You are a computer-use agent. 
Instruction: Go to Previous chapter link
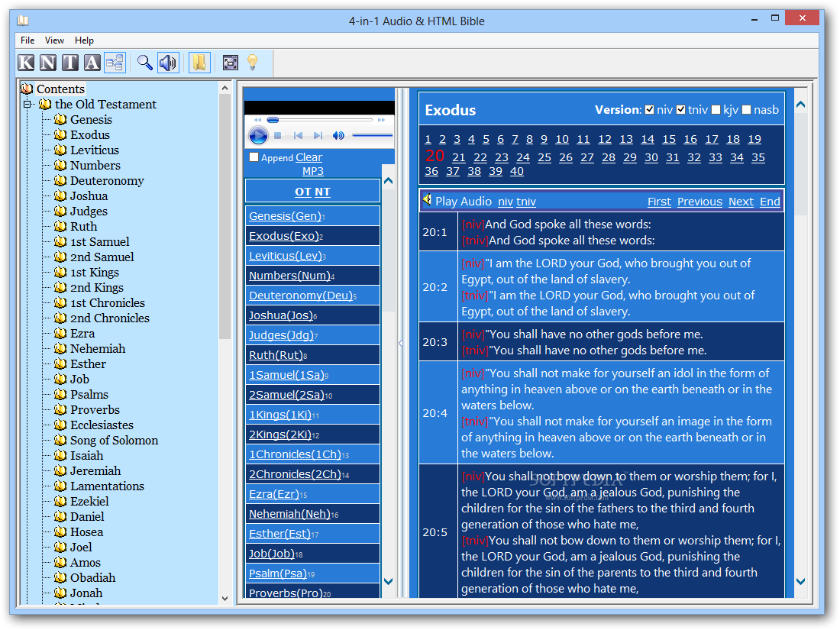pyautogui.click(x=699, y=202)
